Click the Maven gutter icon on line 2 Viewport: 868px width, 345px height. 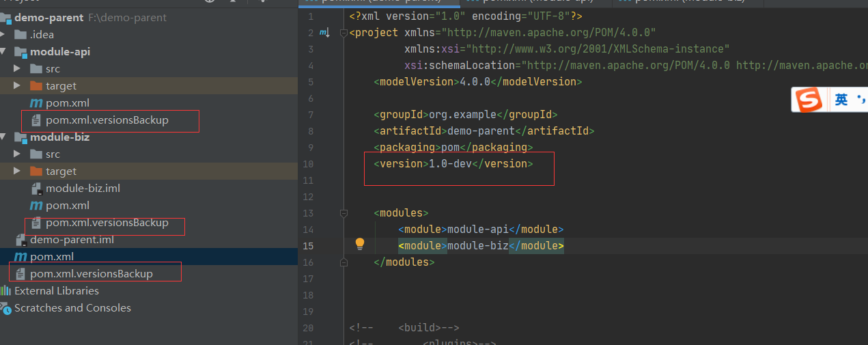(x=324, y=33)
